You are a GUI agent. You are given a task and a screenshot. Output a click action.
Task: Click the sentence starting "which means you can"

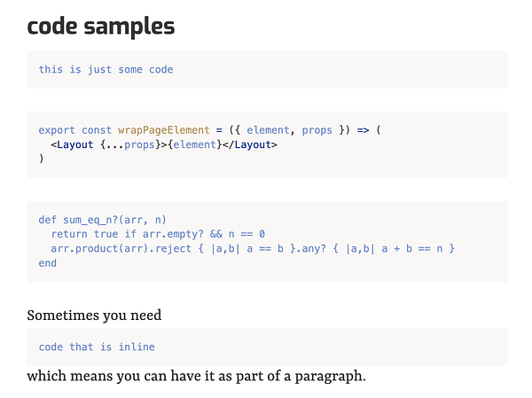(x=196, y=376)
